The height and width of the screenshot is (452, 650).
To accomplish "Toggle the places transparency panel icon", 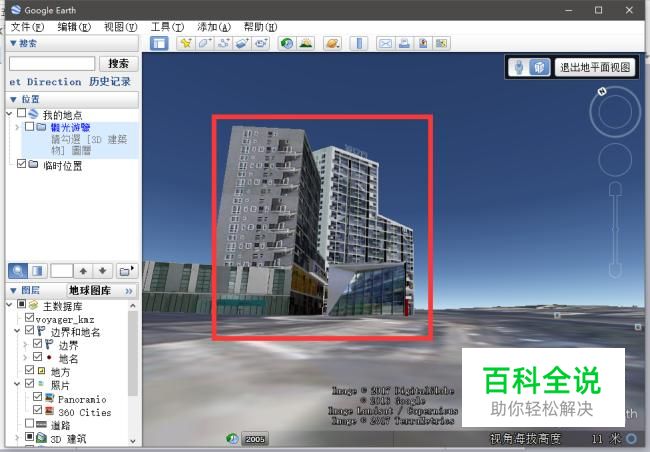I will (x=37, y=271).
